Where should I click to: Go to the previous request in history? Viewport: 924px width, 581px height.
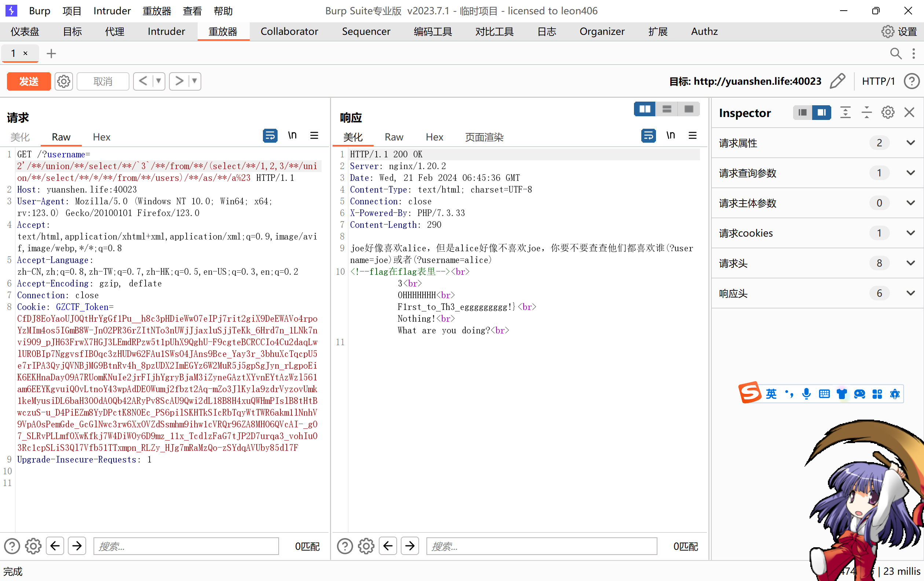pyautogui.click(x=143, y=81)
